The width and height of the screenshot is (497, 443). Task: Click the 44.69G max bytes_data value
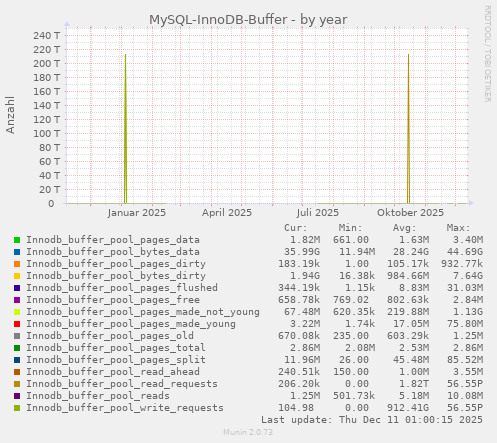point(465,252)
